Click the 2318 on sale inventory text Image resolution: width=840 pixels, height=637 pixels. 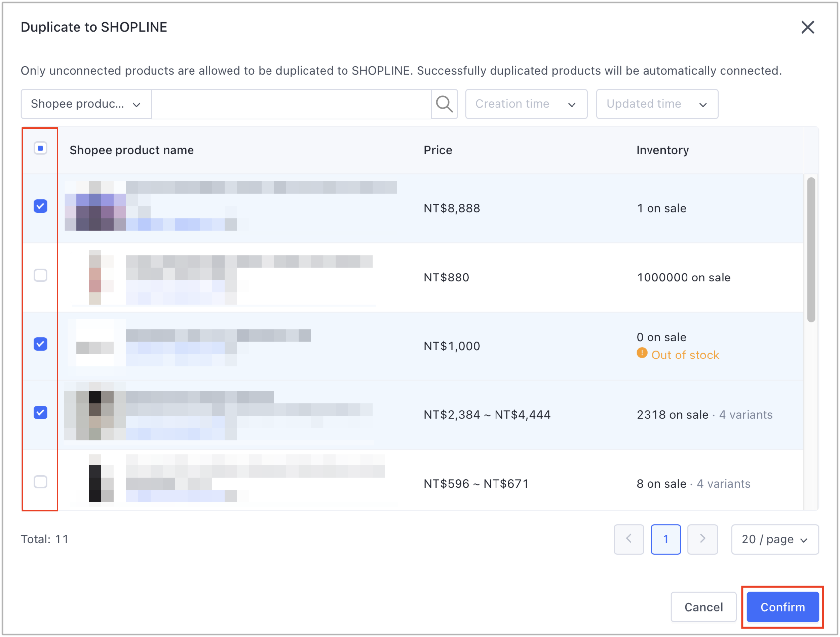[672, 415]
